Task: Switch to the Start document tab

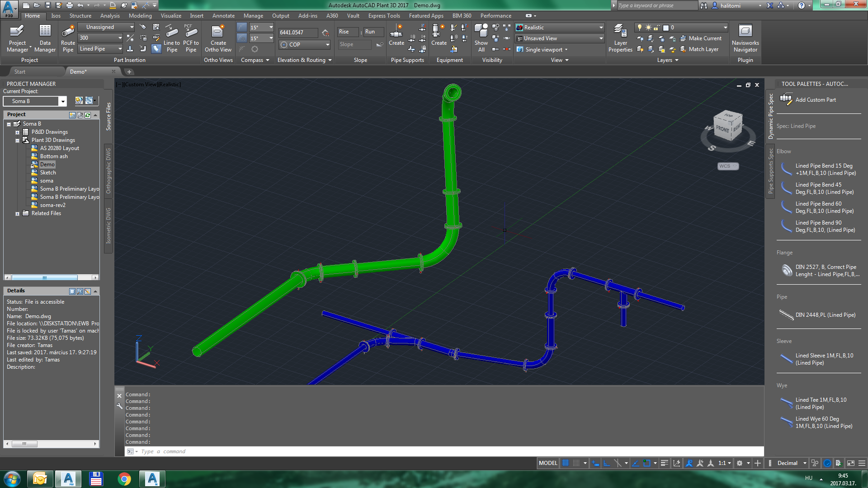Action: (x=20, y=72)
